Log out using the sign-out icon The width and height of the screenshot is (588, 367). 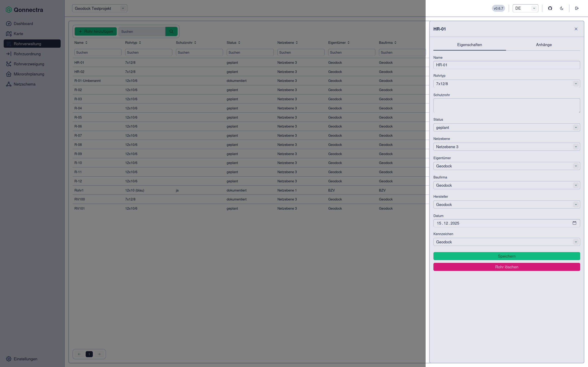[577, 8]
